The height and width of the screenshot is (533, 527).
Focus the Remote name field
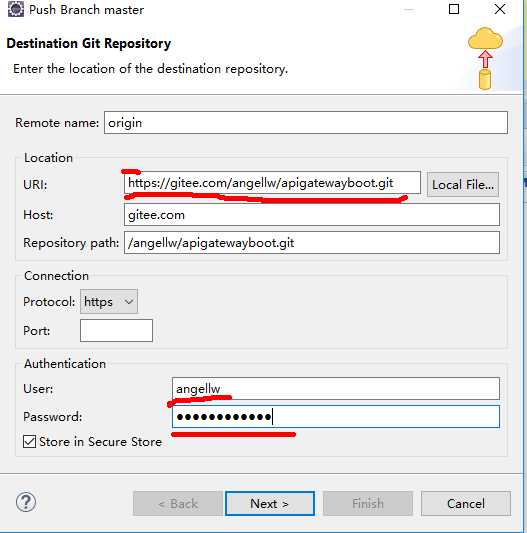coord(306,123)
